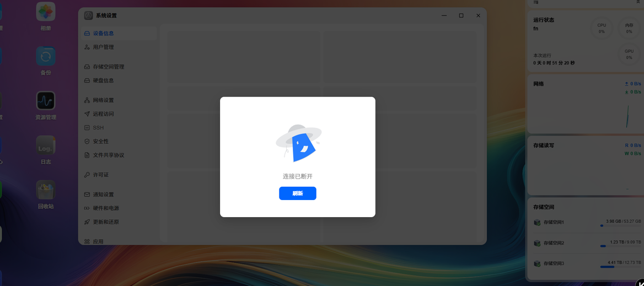Image resolution: width=644 pixels, height=286 pixels.
Task: Maximize the 系统设置 window
Action: click(x=461, y=15)
